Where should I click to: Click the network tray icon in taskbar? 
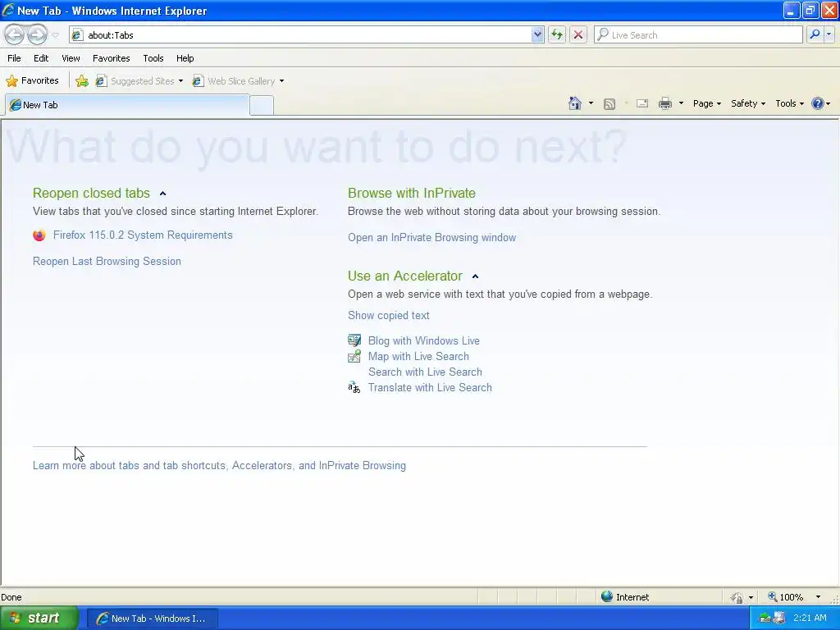coord(765,619)
